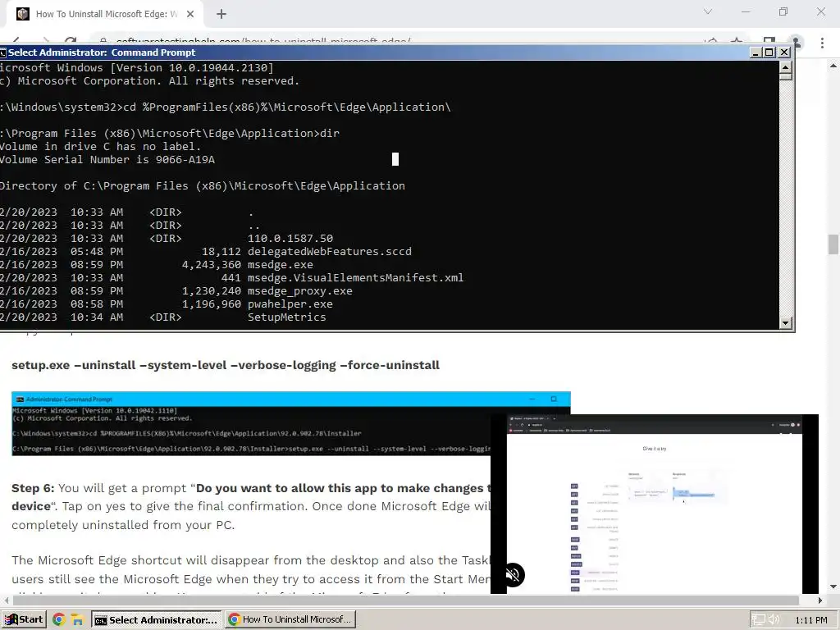Click the horizontal scrollbar right arrow
Image resolution: width=840 pixels, height=630 pixels.
820,600
